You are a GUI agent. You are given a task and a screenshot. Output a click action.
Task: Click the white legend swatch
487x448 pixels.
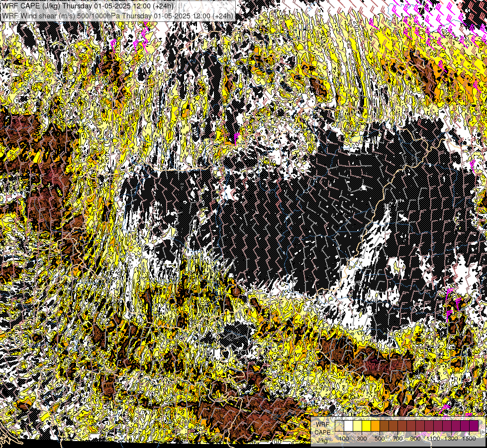[349, 426]
